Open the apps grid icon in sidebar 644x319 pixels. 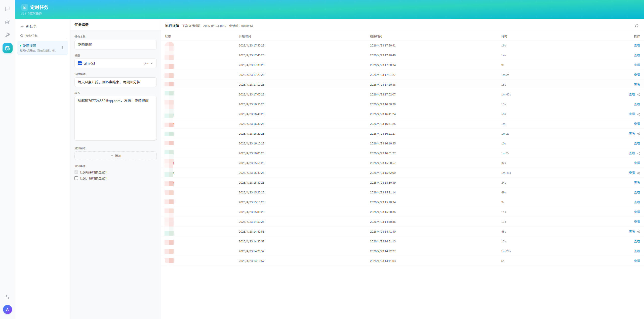7,22
